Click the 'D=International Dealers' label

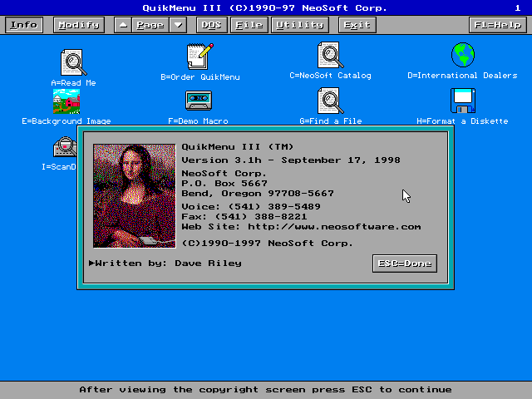(x=462, y=76)
